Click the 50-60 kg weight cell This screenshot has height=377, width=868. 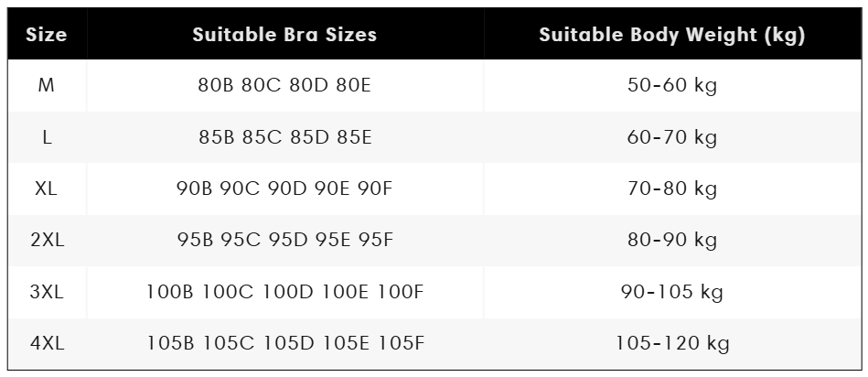tap(672, 85)
